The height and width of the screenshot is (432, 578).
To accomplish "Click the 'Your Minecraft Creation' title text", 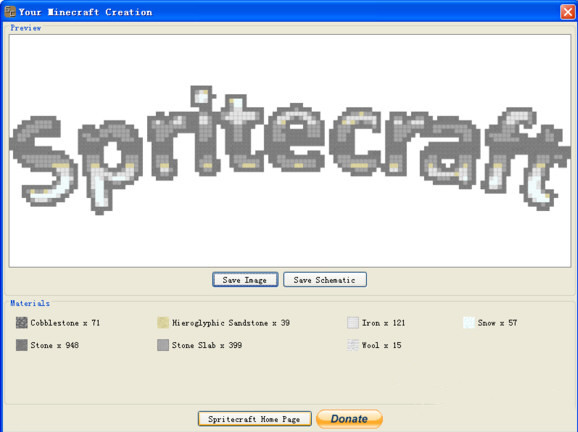I will point(85,12).
